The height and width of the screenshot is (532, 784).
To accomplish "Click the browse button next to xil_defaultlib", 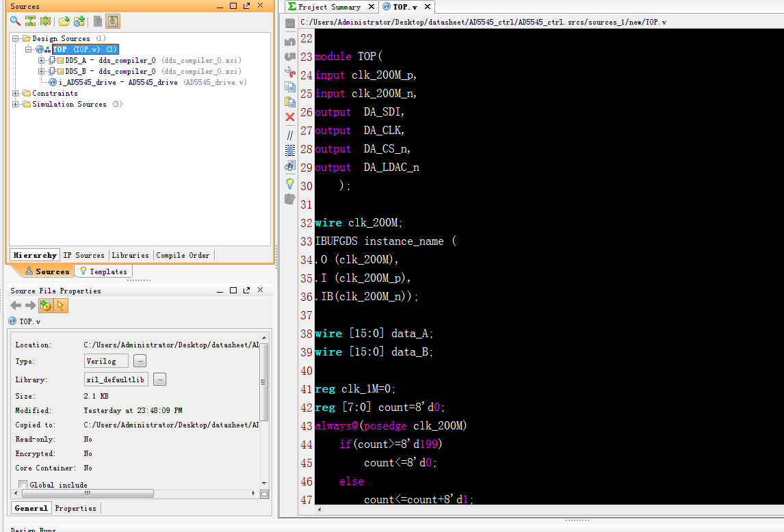I will (x=159, y=380).
